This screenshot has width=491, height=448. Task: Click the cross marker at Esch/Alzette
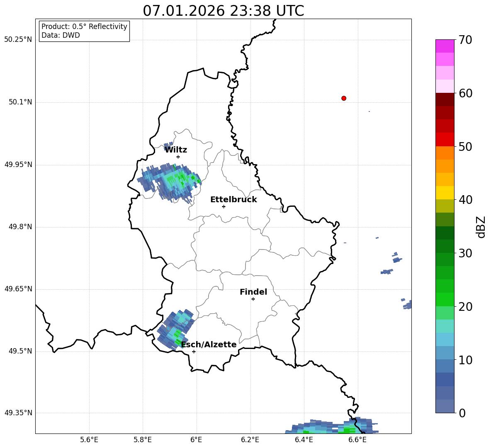[194, 351]
